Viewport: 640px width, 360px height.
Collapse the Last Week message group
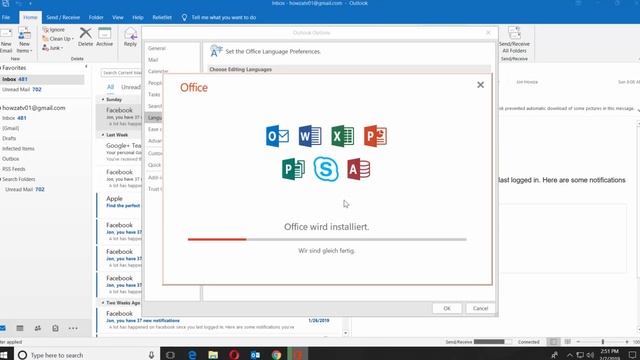pos(103,135)
